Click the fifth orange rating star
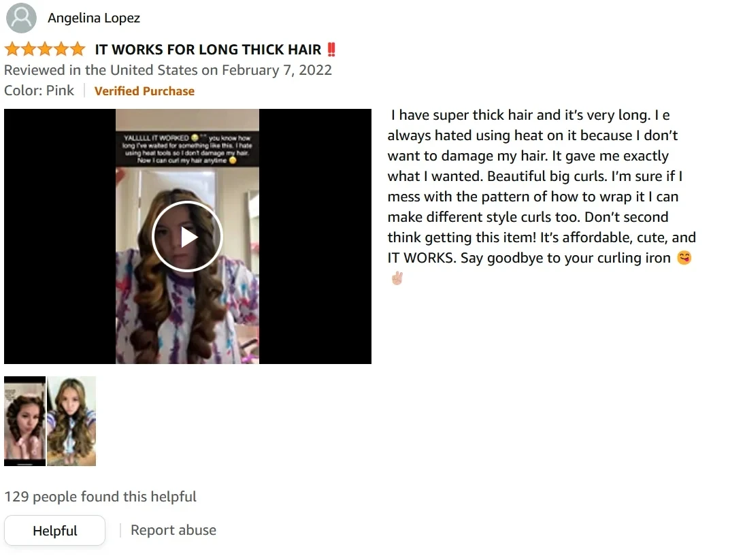 (x=77, y=49)
